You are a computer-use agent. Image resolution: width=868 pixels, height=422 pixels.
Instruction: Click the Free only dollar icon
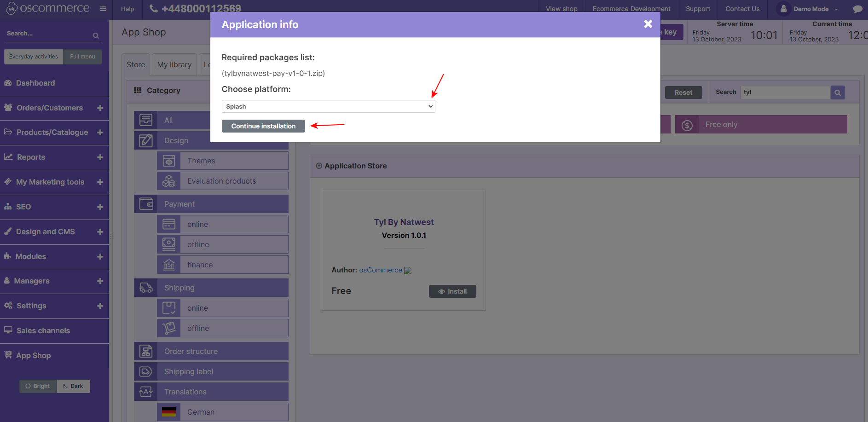[x=687, y=125]
